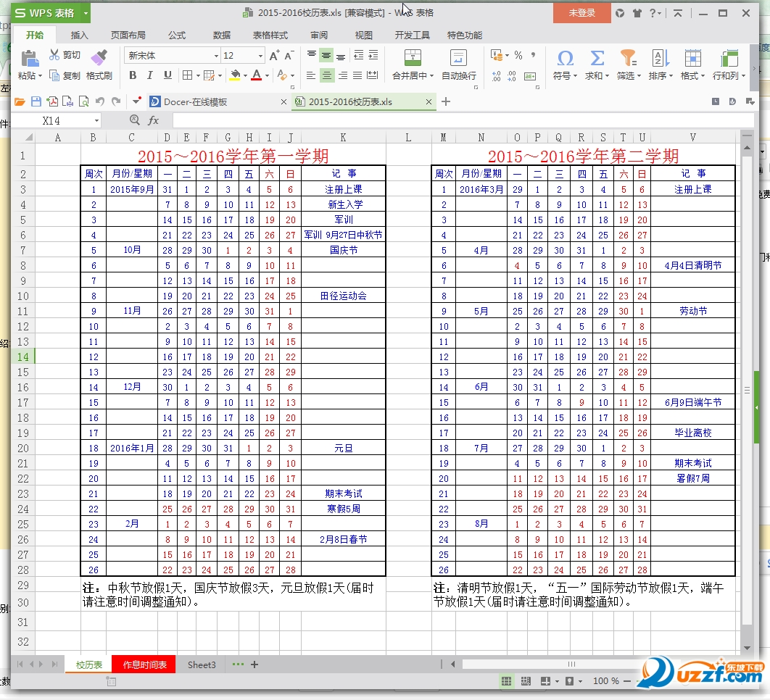Click the Copy (复制) icon
Screen dimensions: 770x700
pos(54,75)
